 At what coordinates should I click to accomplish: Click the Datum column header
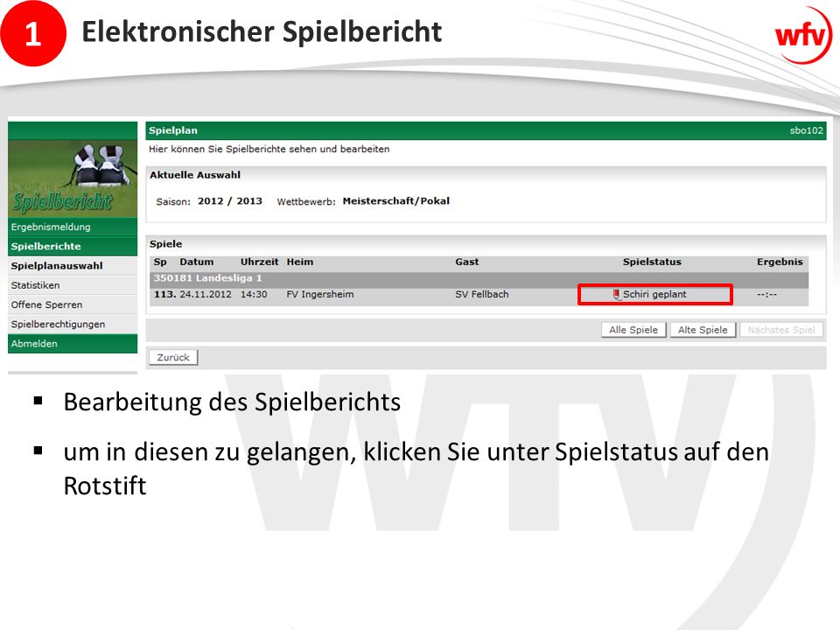tap(196, 262)
